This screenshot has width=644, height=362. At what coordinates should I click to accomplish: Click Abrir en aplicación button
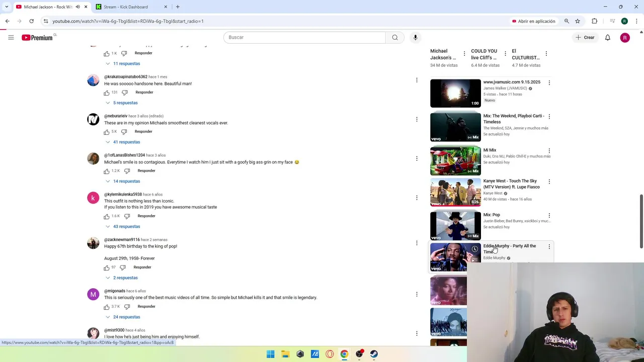pyautogui.click(x=533, y=21)
